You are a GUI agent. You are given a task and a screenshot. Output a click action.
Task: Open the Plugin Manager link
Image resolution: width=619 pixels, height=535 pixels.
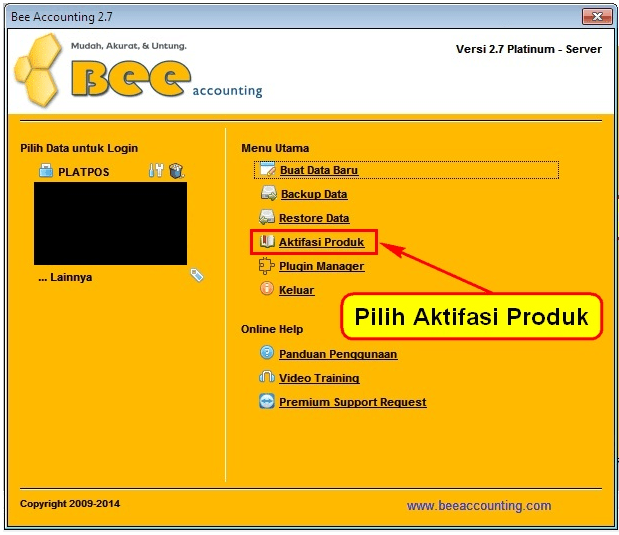pyautogui.click(x=321, y=266)
